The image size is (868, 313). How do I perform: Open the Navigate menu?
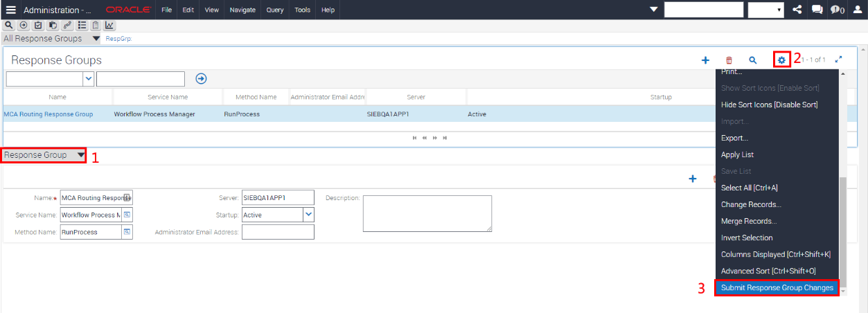(242, 10)
